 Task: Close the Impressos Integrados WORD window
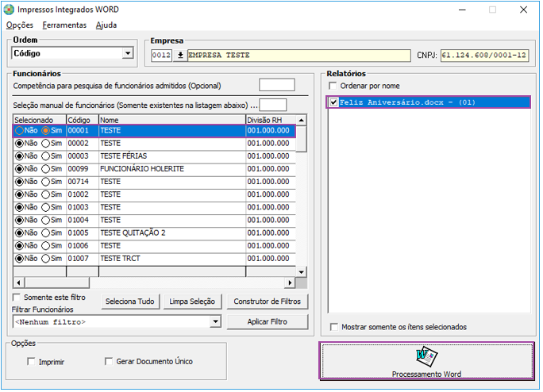coord(525,10)
